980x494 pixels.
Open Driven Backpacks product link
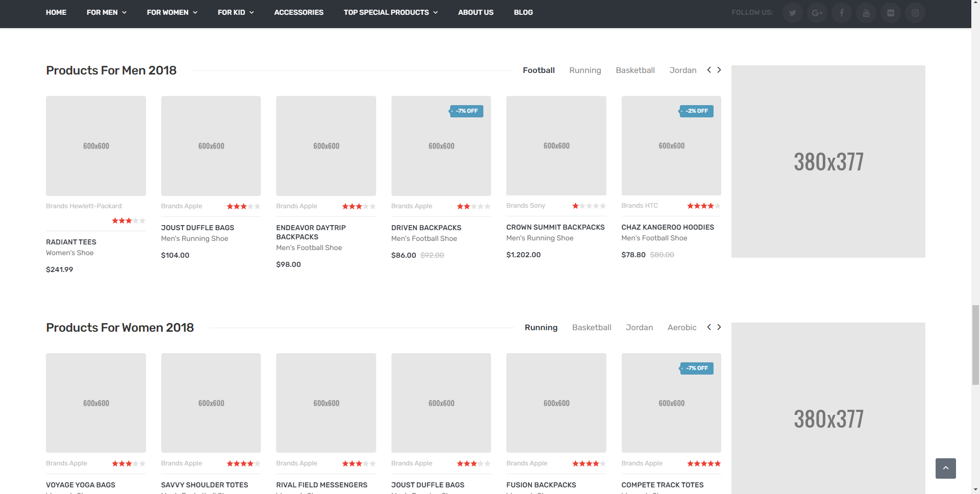(x=426, y=228)
